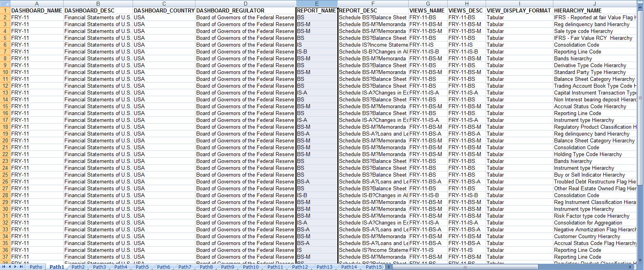644x270 pixels.
Task: Select column G header
Action: (x=428, y=4)
